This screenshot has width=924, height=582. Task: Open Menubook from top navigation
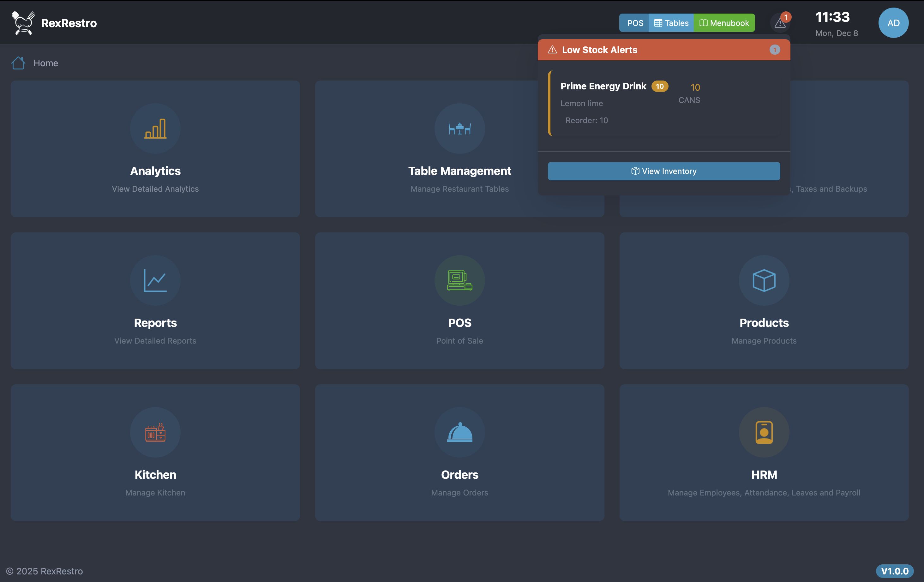[x=724, y=23]
